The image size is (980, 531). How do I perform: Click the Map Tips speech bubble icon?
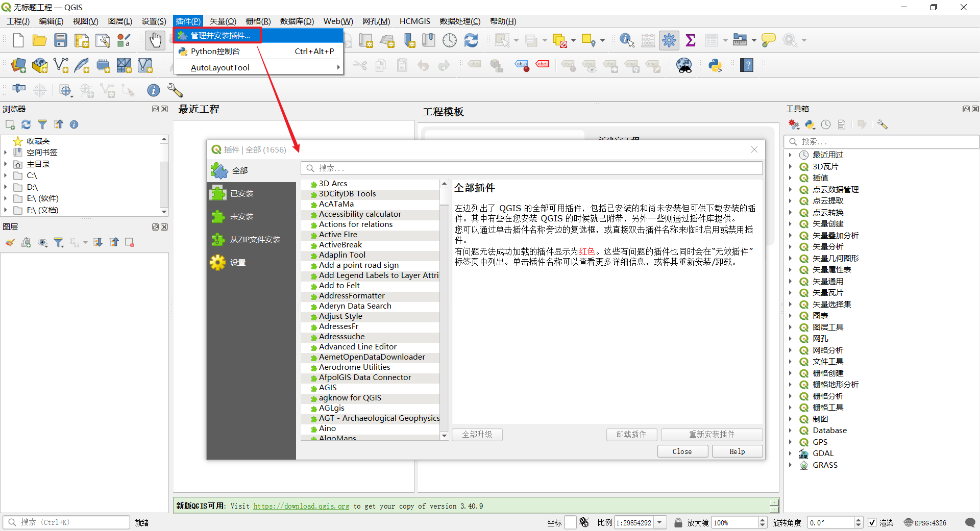pyautogui.click(x=768, y=40)
